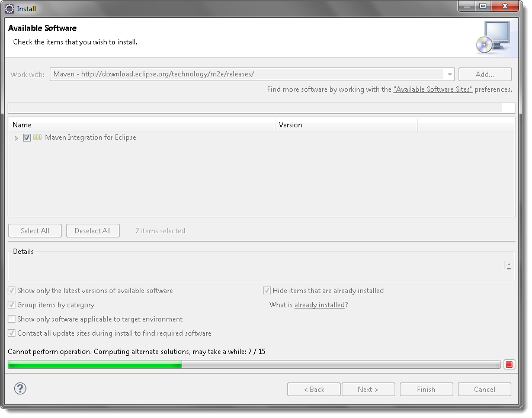Uncheck Maven Integration for Eclipse checkbox

pos(27,137)
